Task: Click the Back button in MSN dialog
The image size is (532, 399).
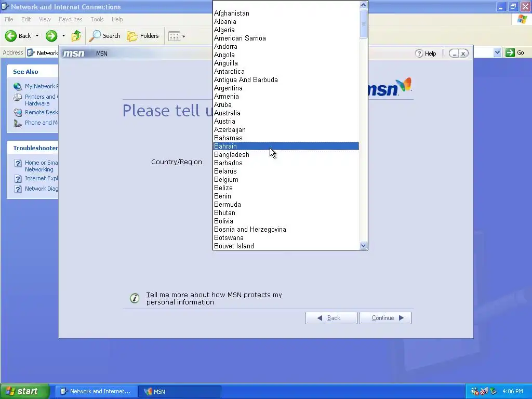Action: 331,318
